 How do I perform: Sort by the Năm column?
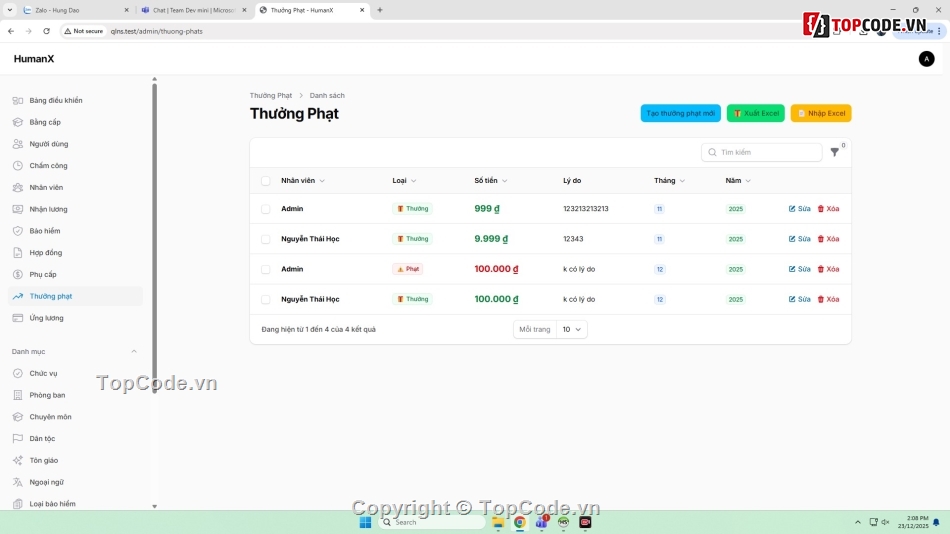[738, 181]
